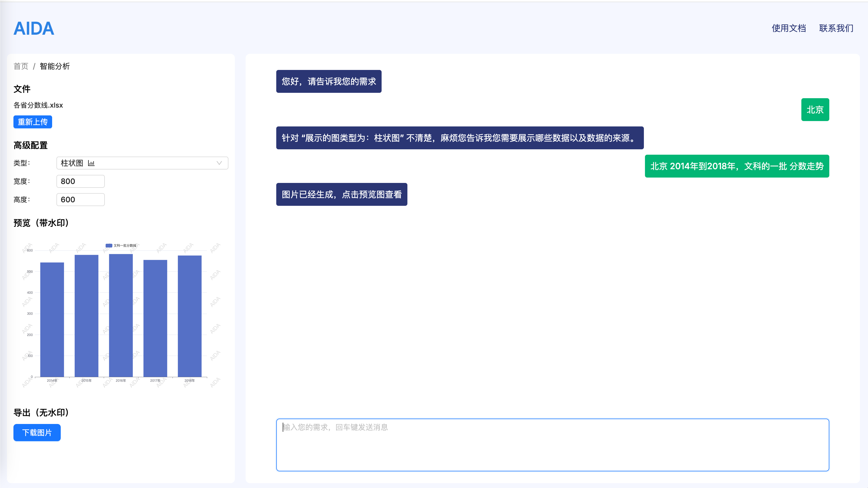
Task: Click the 重新上传 re-upload button
Action: coord(32,122)
